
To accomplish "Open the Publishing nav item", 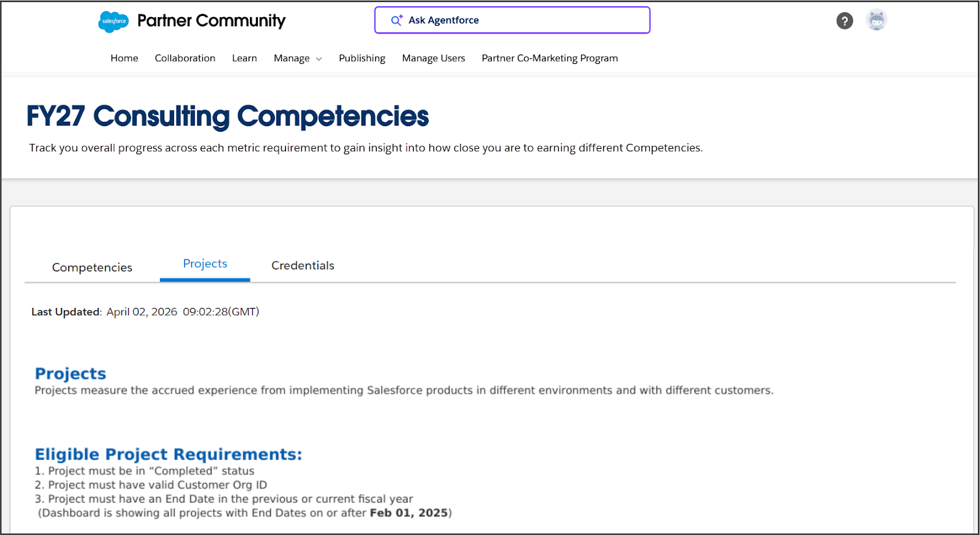I will click(x=362, y=58).
